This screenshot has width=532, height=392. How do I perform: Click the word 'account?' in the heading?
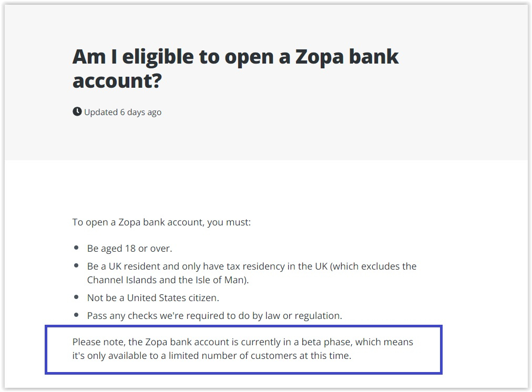point(117,81)
